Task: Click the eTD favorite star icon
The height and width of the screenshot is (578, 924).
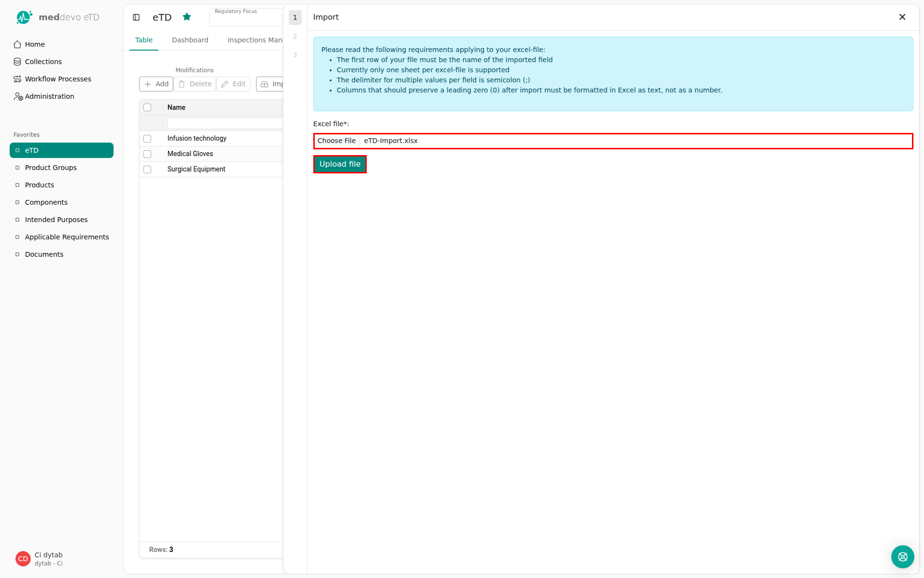Action: click(187, 17)
